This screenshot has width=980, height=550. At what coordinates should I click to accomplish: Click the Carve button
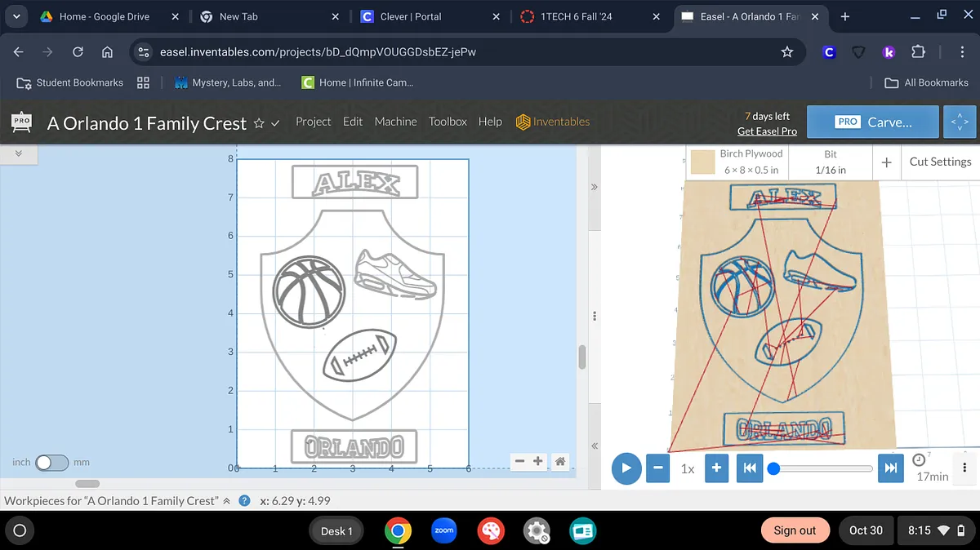coord(872,122)
